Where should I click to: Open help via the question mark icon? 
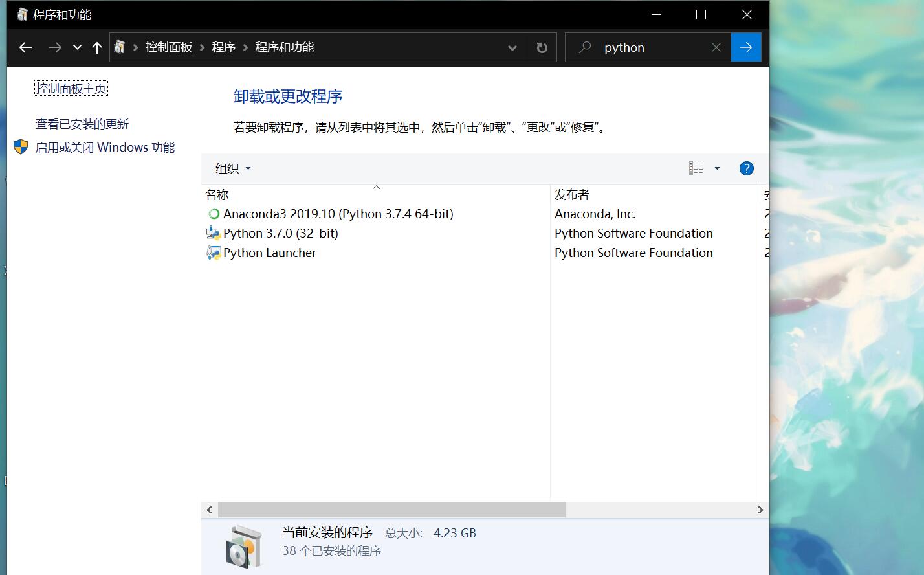746,168
